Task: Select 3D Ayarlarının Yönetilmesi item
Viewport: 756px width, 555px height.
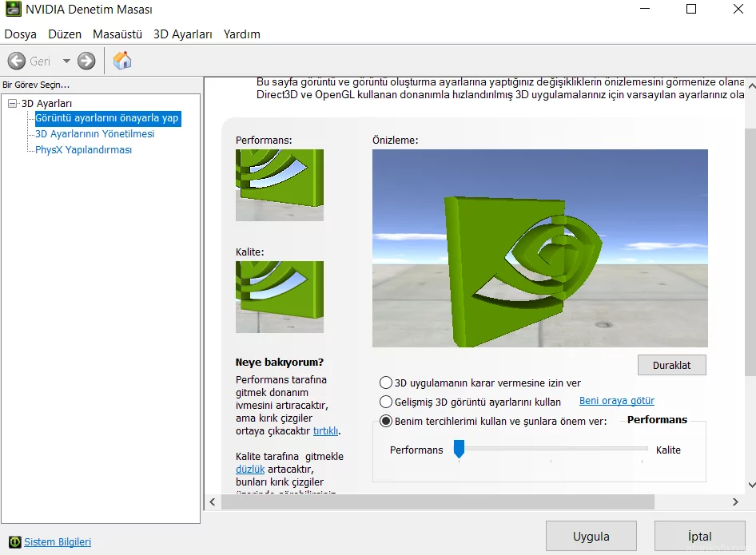Action: pos(94,134)
